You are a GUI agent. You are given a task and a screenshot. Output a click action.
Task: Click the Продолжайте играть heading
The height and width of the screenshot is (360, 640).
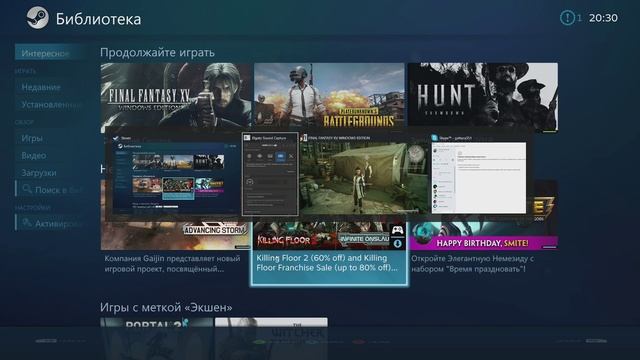(157, 53)
